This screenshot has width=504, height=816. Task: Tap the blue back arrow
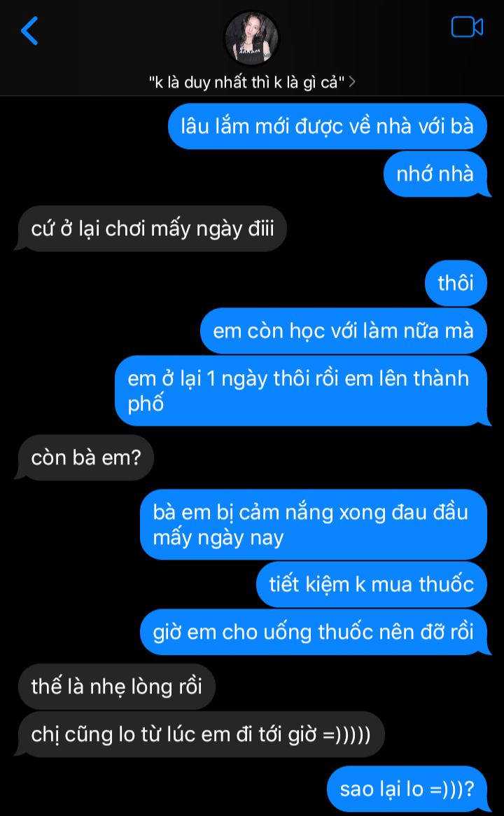[x=29, y=31]
